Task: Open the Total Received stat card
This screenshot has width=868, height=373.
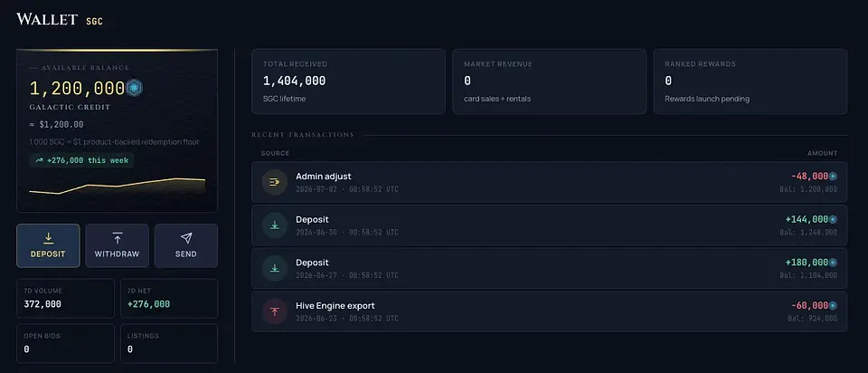Action: tap(348, 81)
